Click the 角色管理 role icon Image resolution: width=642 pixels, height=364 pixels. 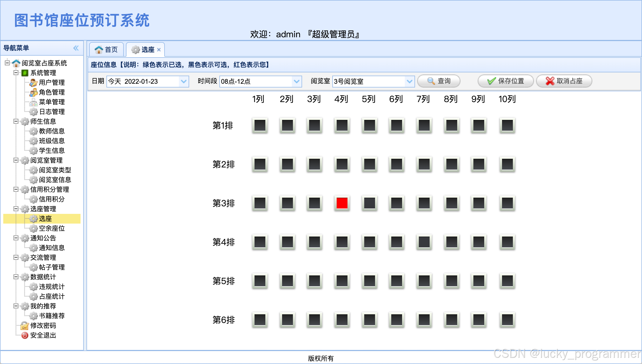point(33,92)
